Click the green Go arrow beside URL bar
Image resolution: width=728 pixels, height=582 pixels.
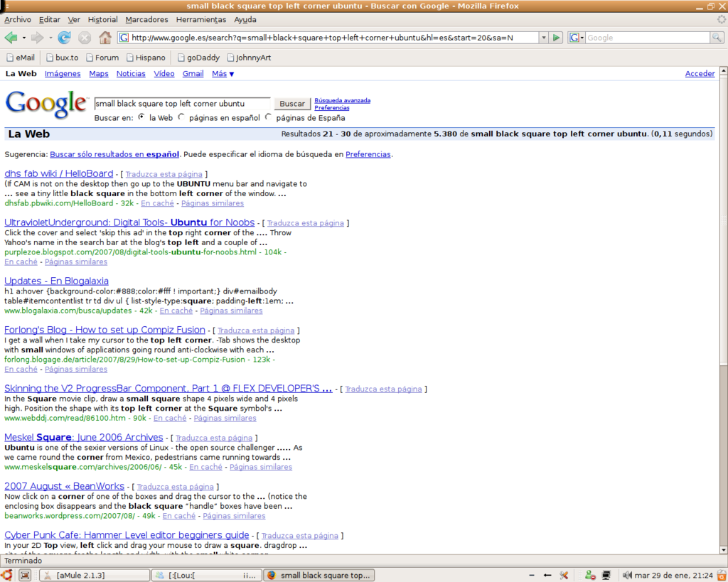(557, 38)
